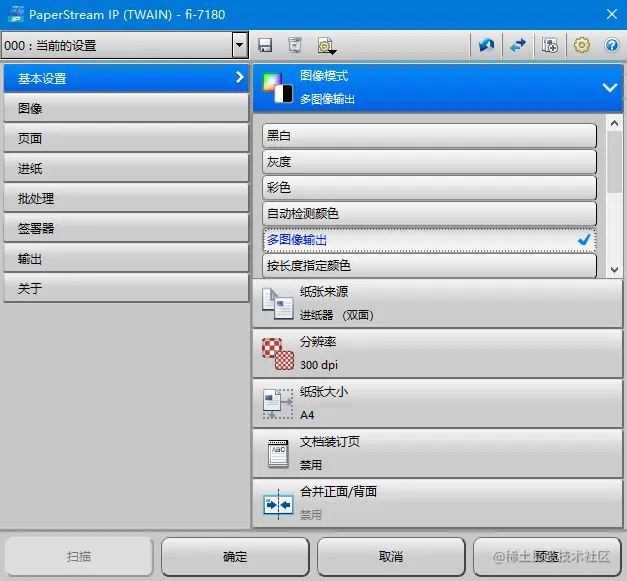Screen dimensions: 627x581
Task: Click the 确定 button
Action: tap(235, 556)
